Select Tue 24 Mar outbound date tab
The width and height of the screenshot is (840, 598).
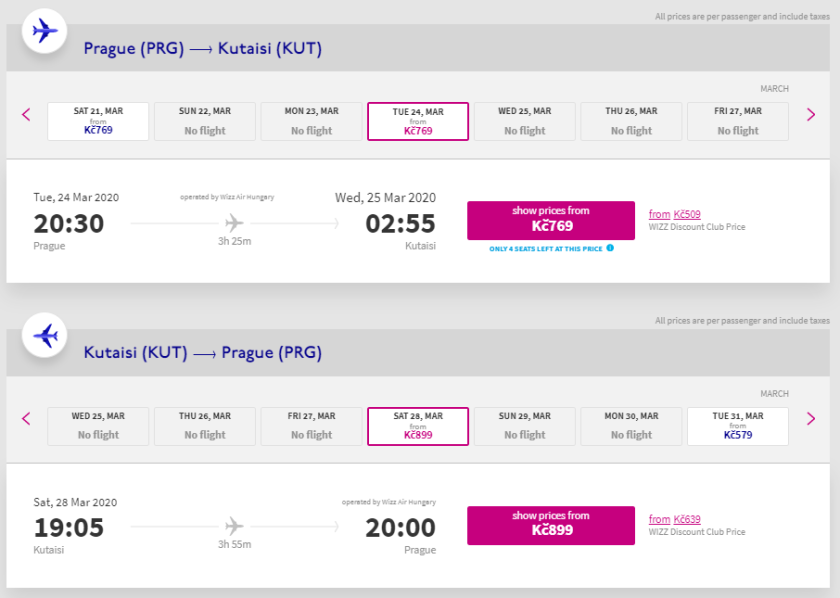click(418, 121)
